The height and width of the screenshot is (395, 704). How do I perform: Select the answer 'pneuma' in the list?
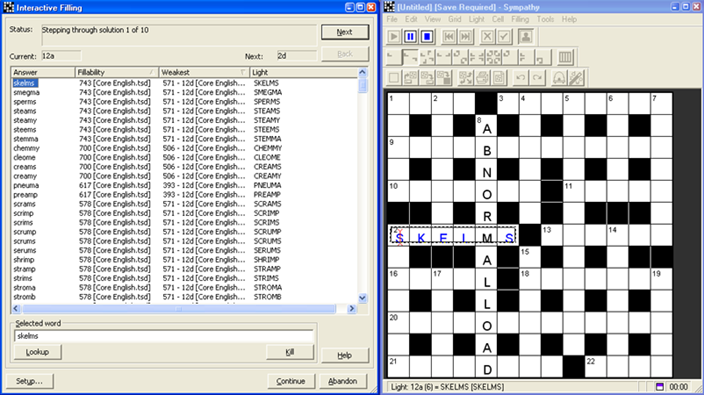pos(26,185)
